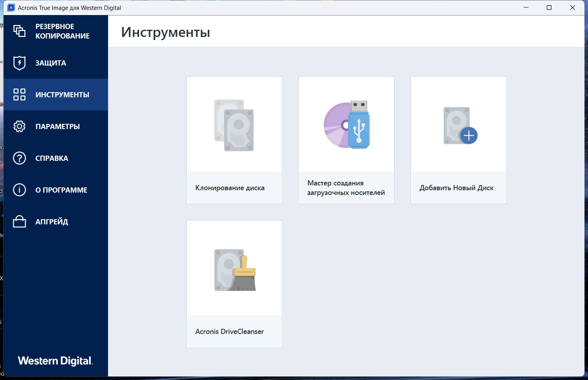This screenshot has height=380, width=588.
Task: Click the Western Digital logo
Action: (x=56, y=361)
